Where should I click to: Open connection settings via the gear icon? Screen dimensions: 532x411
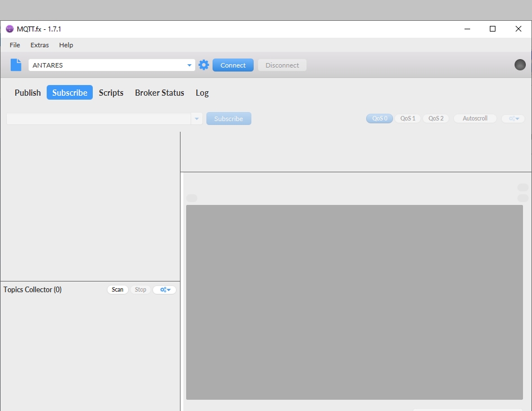[x=204, y=65]
